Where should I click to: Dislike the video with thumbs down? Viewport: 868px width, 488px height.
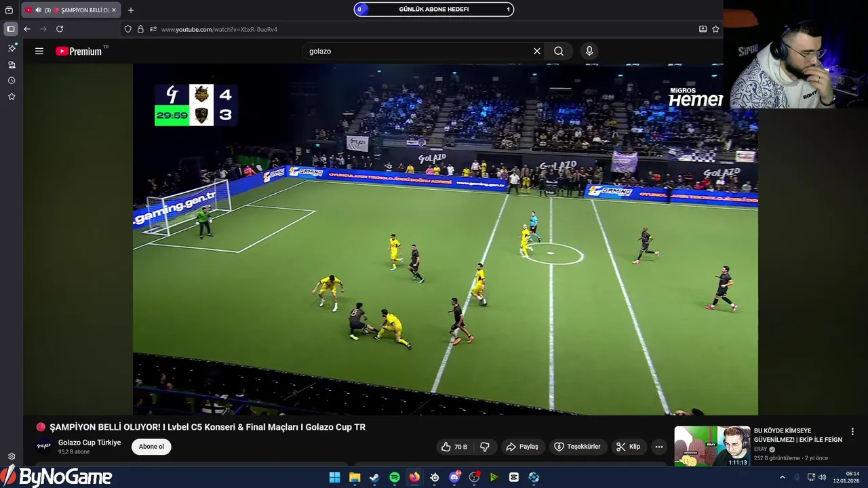[485, 447]
